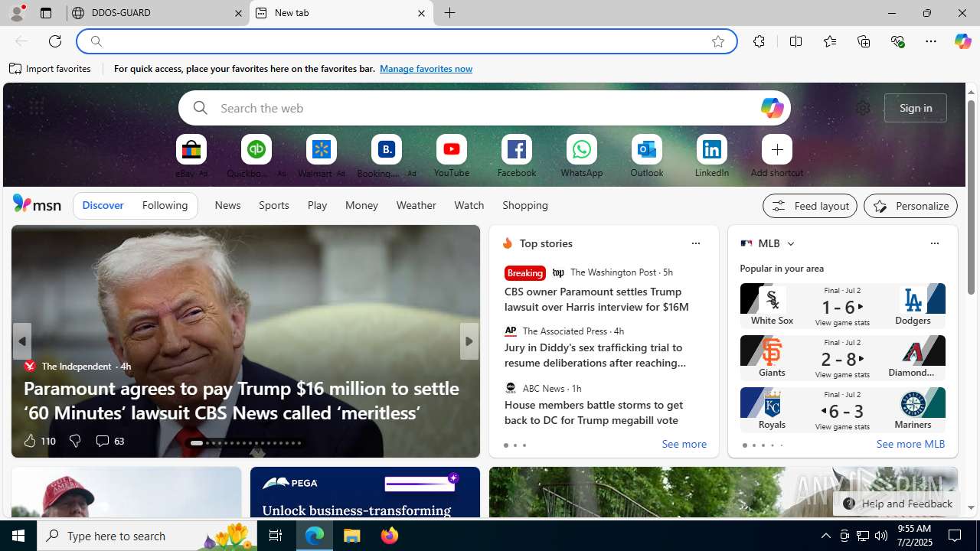980x551 pixels.
Task: Click See more top stories
Action: tap(684, 445)
